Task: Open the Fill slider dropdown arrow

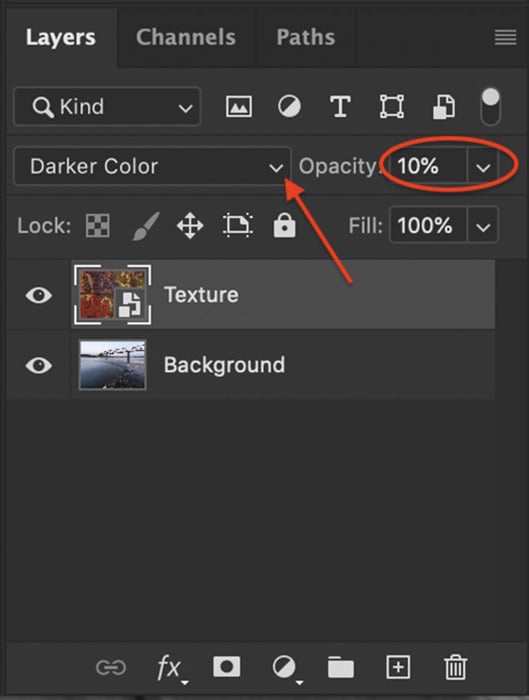Action: pyautogui.click(x=483, y=225)
